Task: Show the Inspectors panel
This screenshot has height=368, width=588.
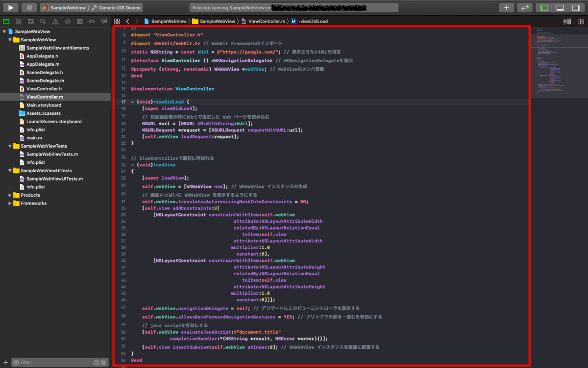Action: [576, 7]
